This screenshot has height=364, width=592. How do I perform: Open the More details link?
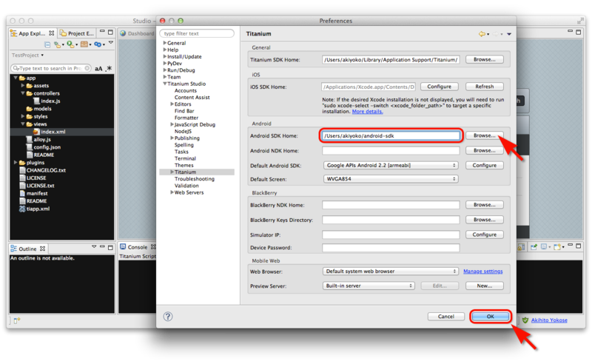tap(367, 112)
